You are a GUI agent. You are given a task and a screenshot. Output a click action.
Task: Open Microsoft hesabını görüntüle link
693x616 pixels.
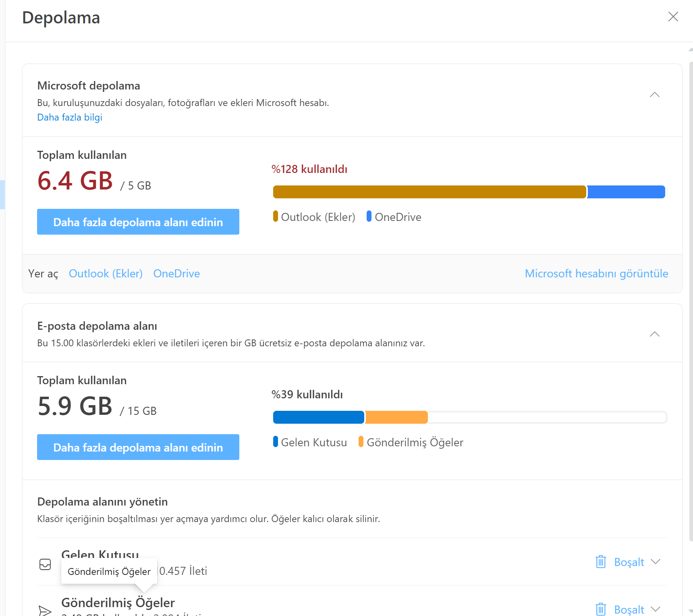(596, 274)
